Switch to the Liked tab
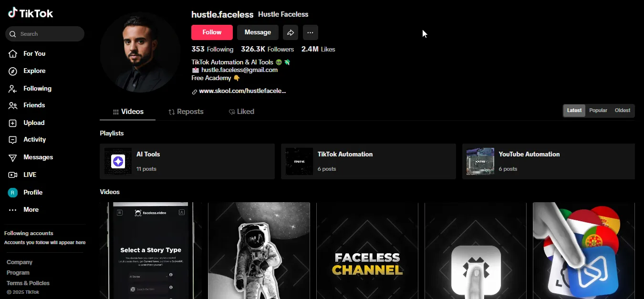This screenshot has height=299, width=644. point(241,112)
